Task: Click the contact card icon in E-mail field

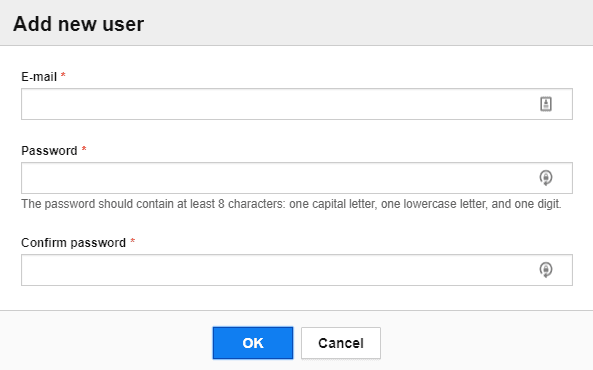Action: pos(546,104)
